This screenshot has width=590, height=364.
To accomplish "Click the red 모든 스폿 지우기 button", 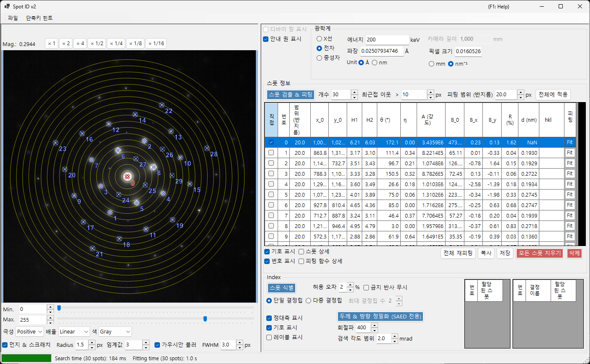I will point(540,253).
